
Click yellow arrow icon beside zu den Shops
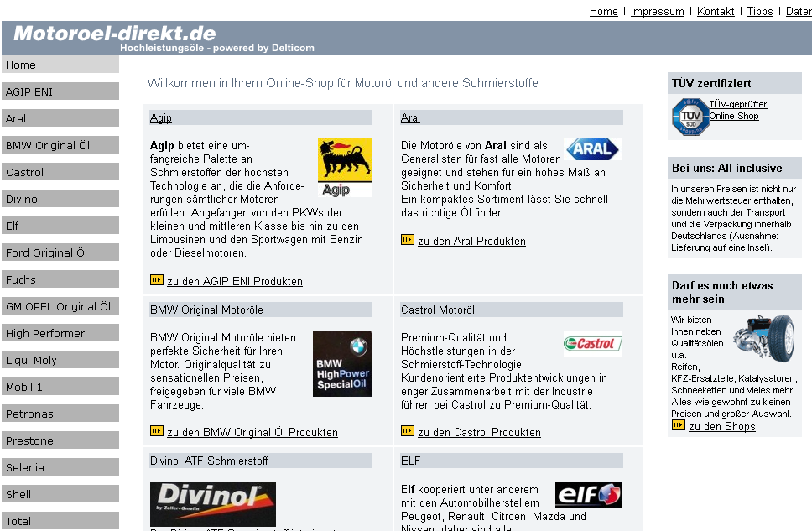point(679,425)
